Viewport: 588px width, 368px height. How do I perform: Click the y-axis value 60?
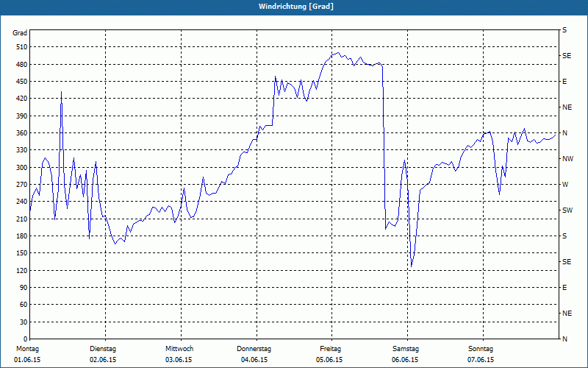tap(24, 305)
